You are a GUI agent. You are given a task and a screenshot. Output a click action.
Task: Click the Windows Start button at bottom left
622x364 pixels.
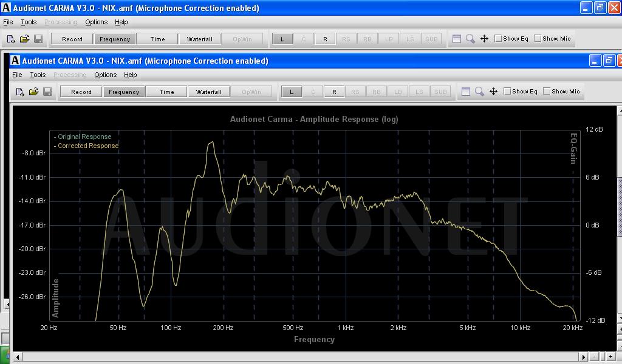4,354
